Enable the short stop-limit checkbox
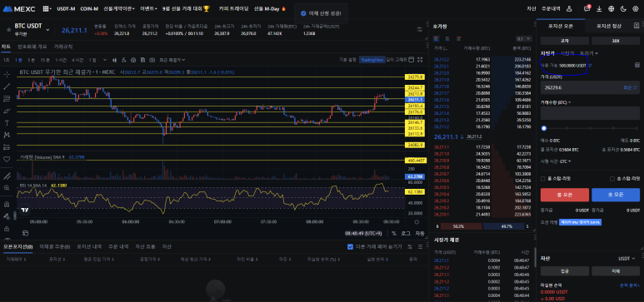Screen dimensions: 644x302 tap(612, 179)
